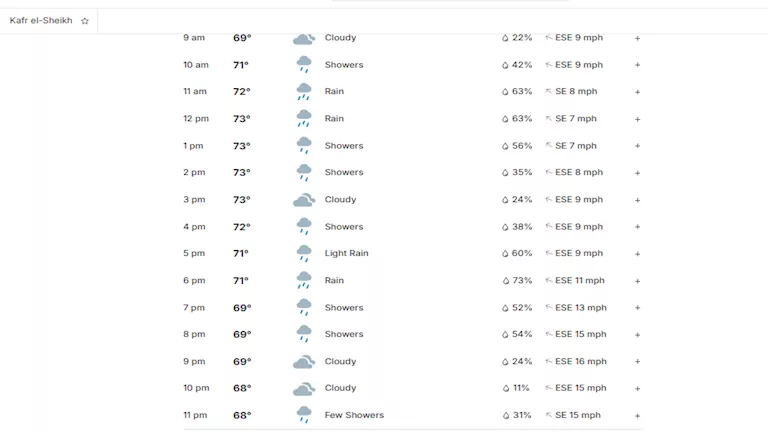The height and width of the screenshot is (432, 768).
Task: Click the favorite star next to Kafr el-Sheikh
Action: [x=85, y=21]
